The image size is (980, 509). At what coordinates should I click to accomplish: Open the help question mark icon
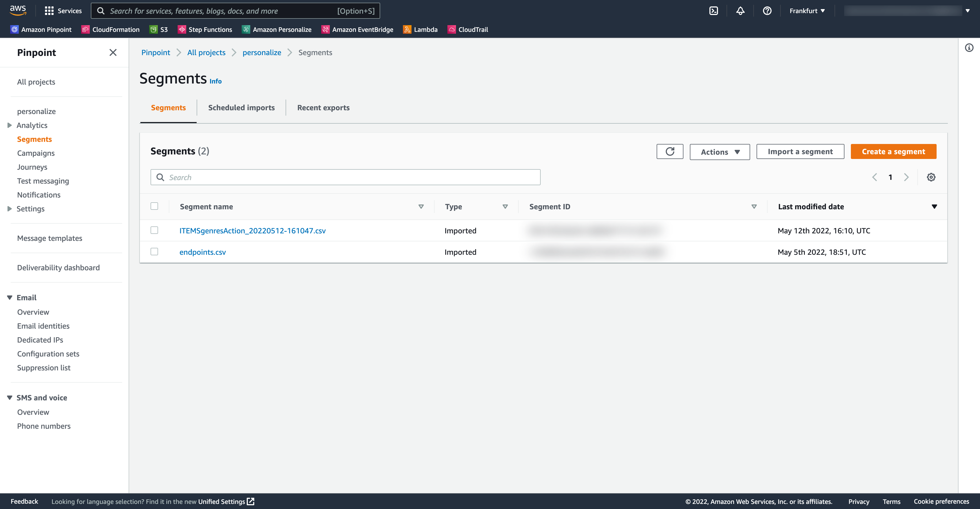coord(767,11)
